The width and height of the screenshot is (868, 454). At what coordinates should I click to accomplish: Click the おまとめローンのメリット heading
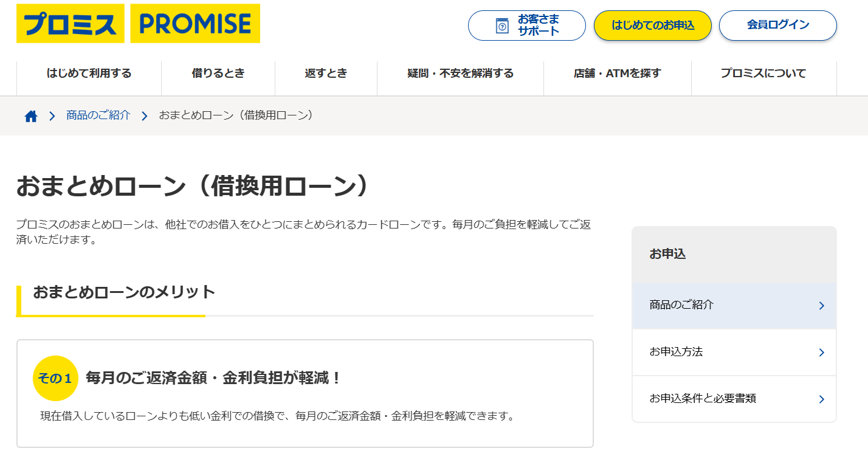point(124,292)
